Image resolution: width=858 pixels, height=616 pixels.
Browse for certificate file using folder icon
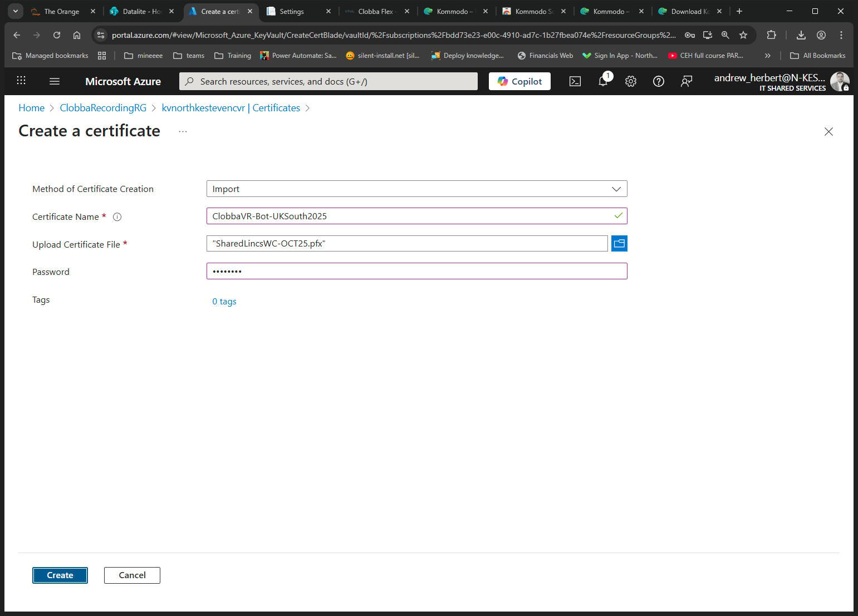click(x=619, y=243)
